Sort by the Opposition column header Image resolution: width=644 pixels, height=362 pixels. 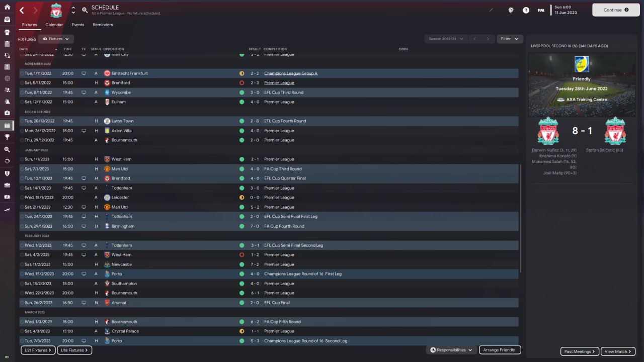(x=113, y=49)
